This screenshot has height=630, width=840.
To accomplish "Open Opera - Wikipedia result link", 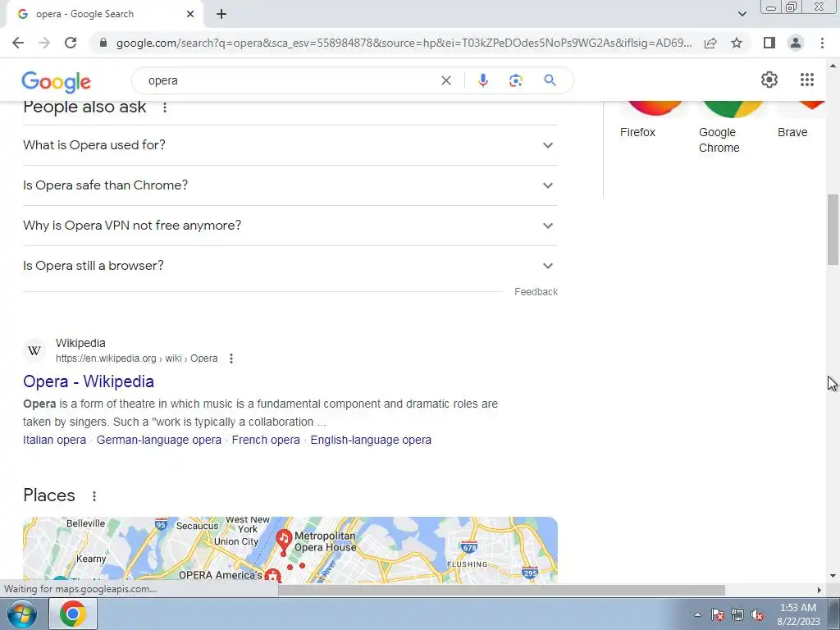I will [89, 381].
